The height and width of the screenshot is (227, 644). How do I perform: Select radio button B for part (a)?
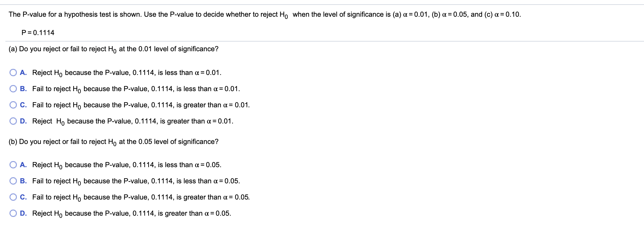click(x=13, y=88)
